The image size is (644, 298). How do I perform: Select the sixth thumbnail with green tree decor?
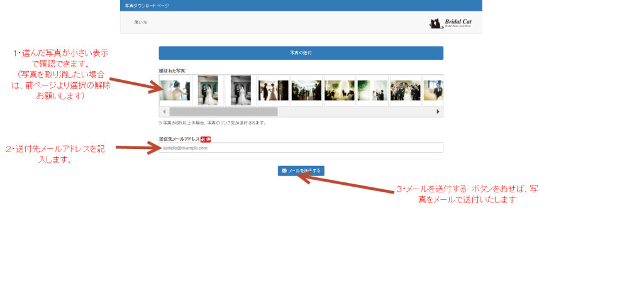tap(339, 91)
